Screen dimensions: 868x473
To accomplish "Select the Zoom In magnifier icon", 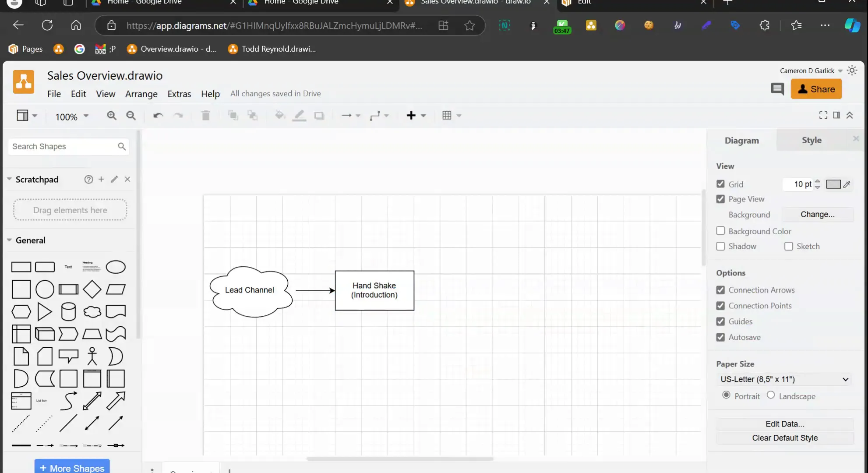I will coord(112,115).
